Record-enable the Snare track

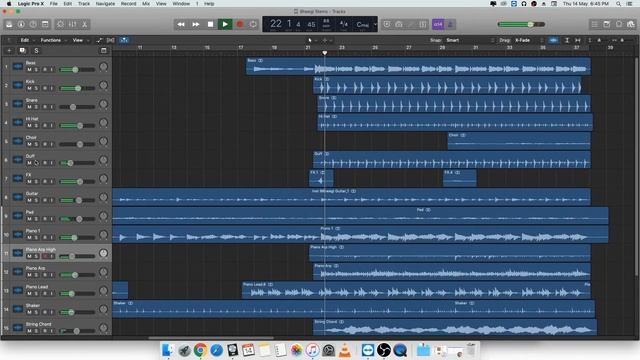(45, 107)
